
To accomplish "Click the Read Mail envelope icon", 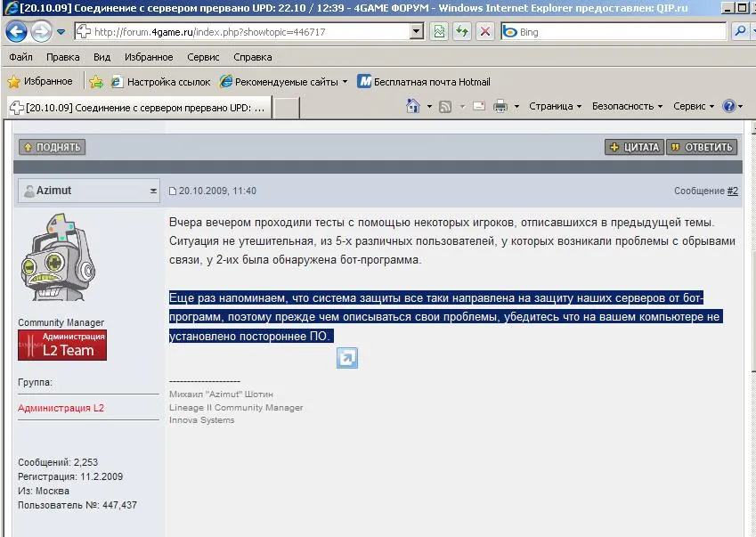I will pos(478,106).
